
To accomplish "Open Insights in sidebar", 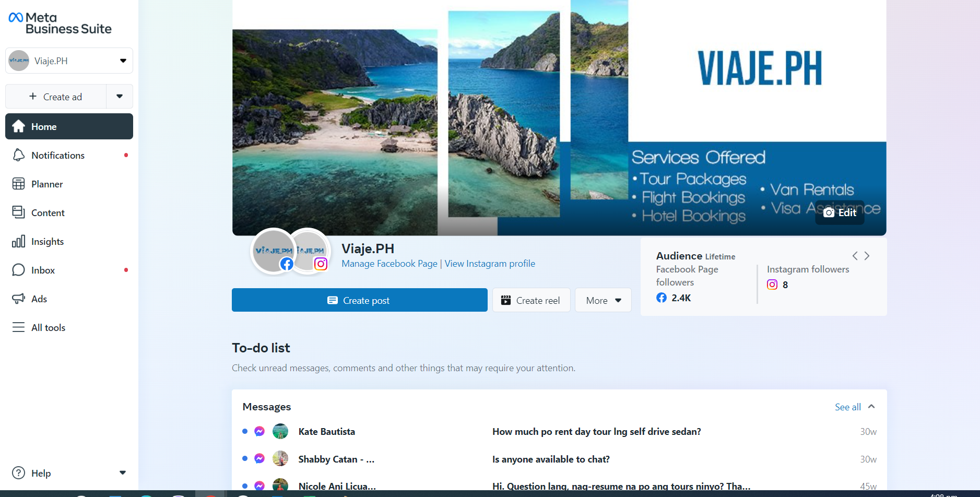I will pos(69,241).
